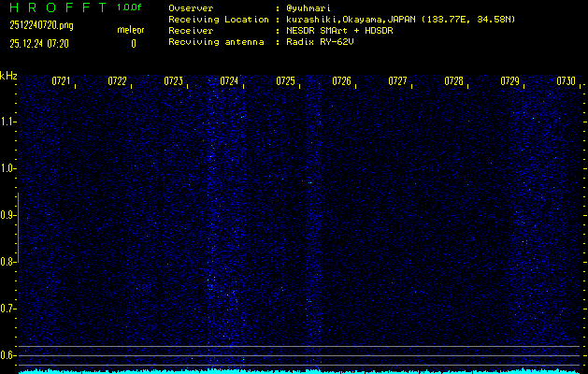The image size is (588, 374).
Task: Click the kHz axis unit label
Action: [8, 76]
